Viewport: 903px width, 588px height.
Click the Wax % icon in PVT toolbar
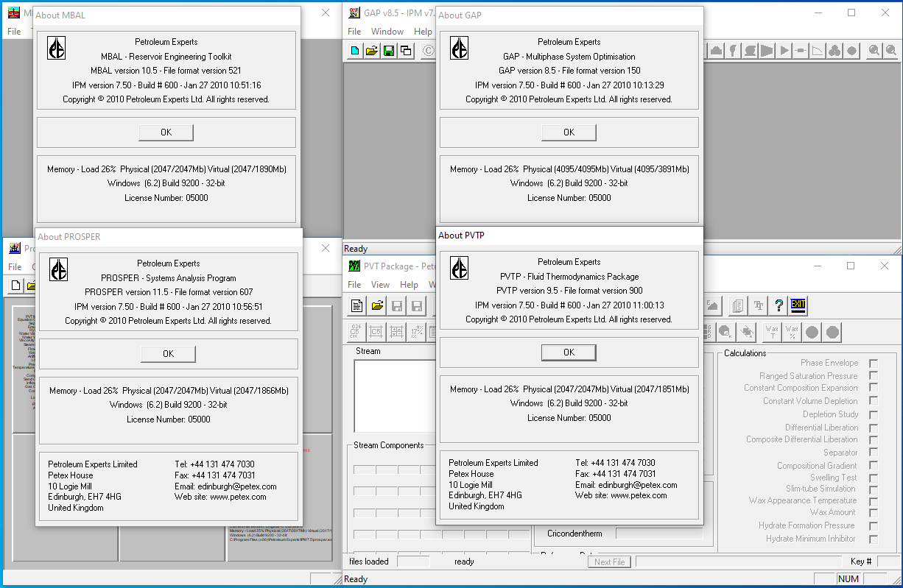[x=792, y=331]
